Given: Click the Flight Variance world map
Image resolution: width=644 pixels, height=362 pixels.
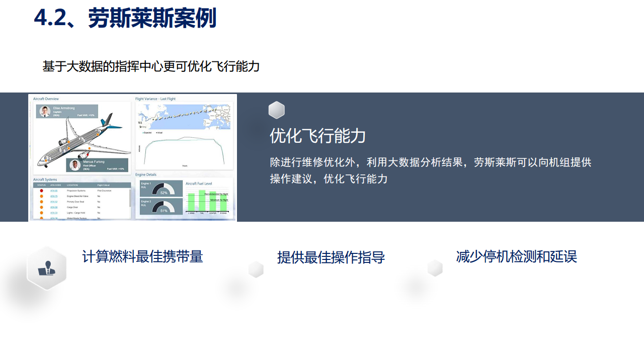Looking at the screenshot, I should coord(184,117).
